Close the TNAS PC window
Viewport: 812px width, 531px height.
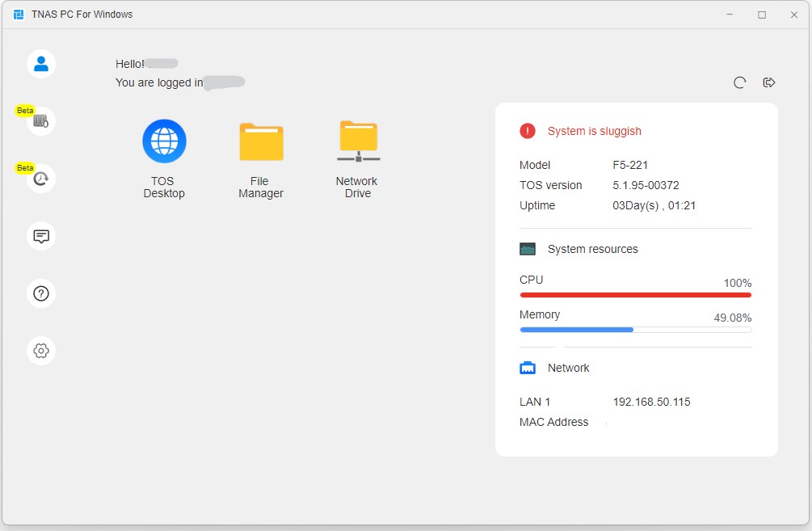(794, 15)
